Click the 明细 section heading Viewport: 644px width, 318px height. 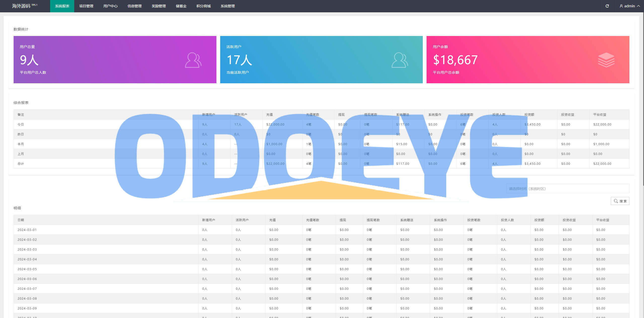17,208
